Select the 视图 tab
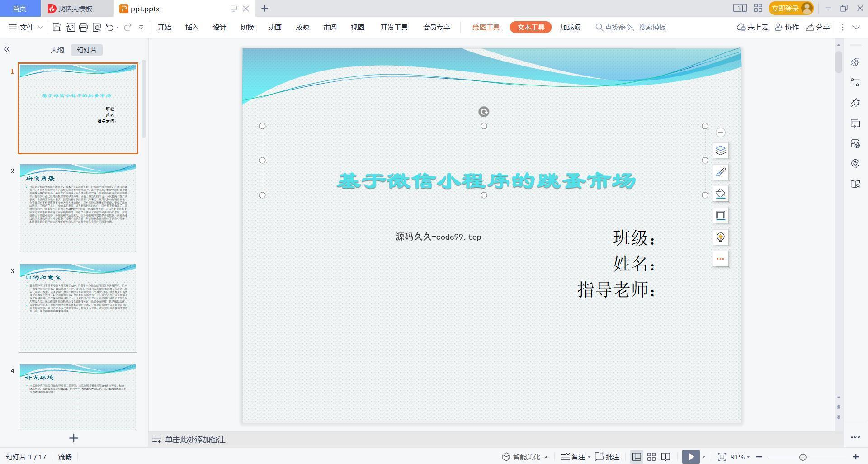The height and width of the screenshot is (464, 868). point(358,27)
